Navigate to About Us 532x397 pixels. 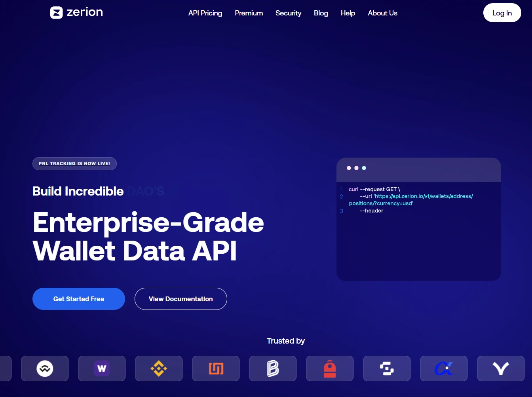pos(382,13)
